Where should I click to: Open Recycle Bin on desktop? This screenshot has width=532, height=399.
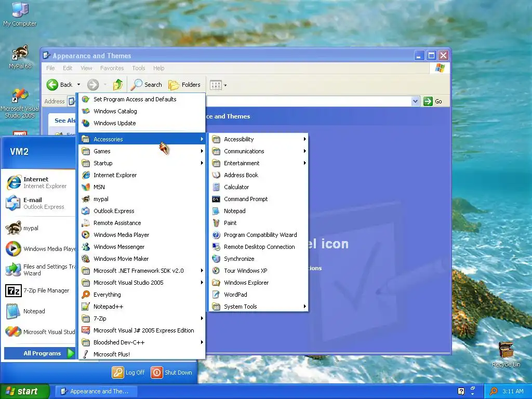(506, 354)
